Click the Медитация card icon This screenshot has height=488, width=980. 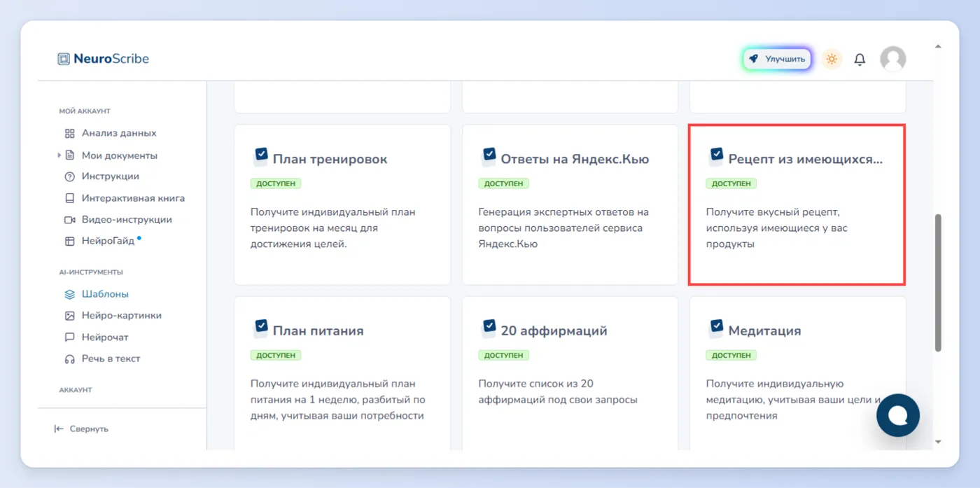click(715, 327)
